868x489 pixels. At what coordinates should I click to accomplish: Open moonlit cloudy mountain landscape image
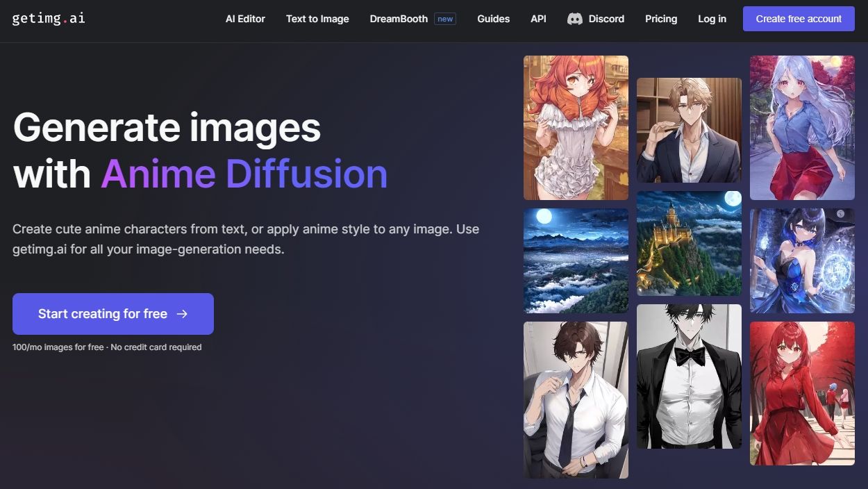576,260
